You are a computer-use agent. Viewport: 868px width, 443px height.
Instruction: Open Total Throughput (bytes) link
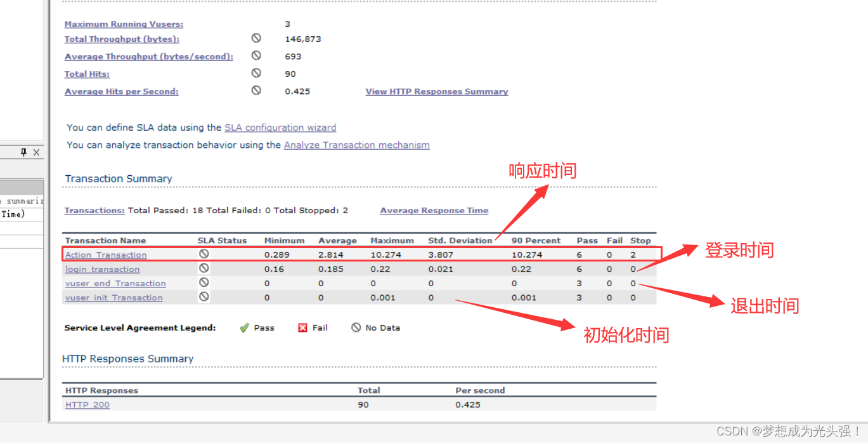[122, 39]
